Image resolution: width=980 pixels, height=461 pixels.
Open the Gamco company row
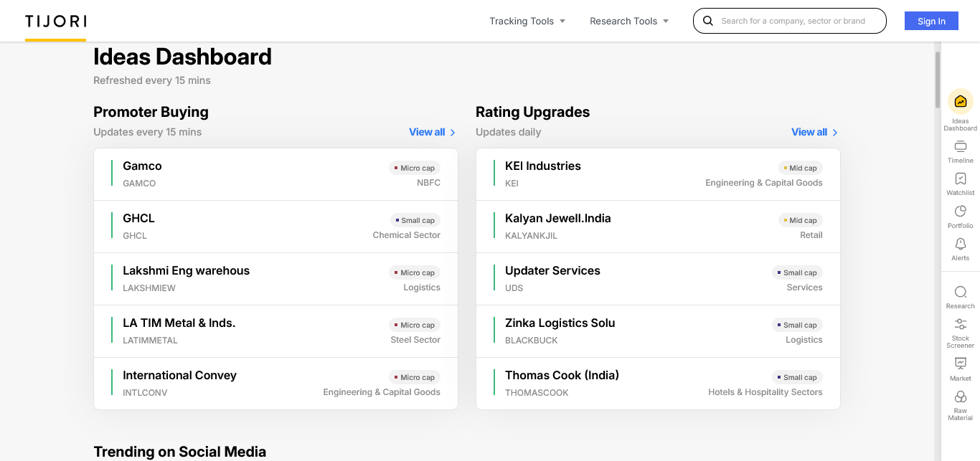pos(275,174)
